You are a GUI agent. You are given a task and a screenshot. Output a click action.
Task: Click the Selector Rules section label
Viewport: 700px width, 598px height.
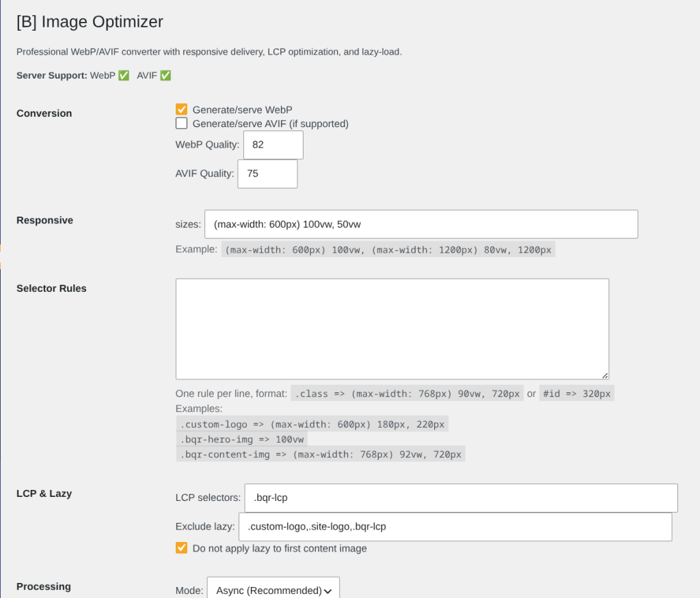[x=51, y=288]
